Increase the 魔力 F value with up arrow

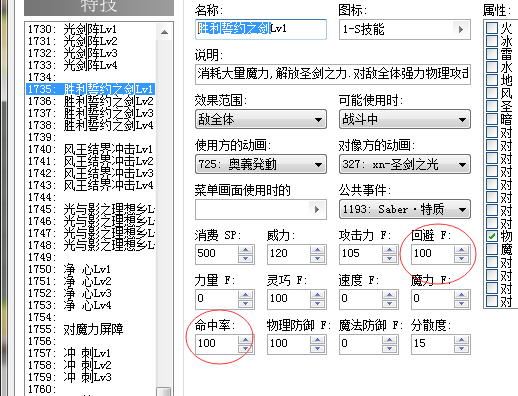click(462, 295)
